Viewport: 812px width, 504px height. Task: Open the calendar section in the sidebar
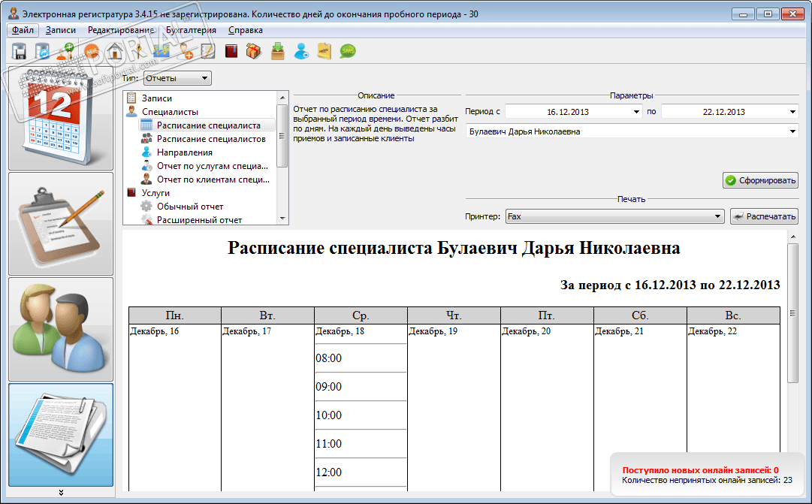[x=61, y=118]
